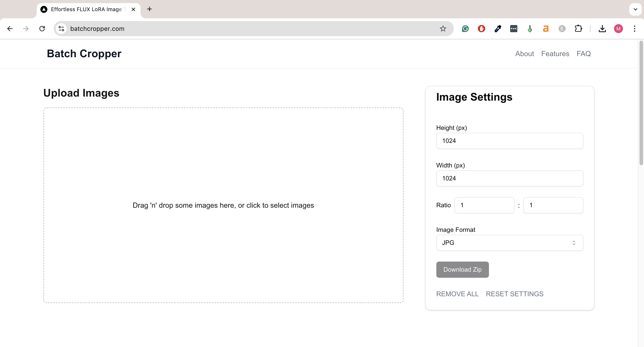Click the Download Zip button
The image size is (644, 347).
coord(462,270)
